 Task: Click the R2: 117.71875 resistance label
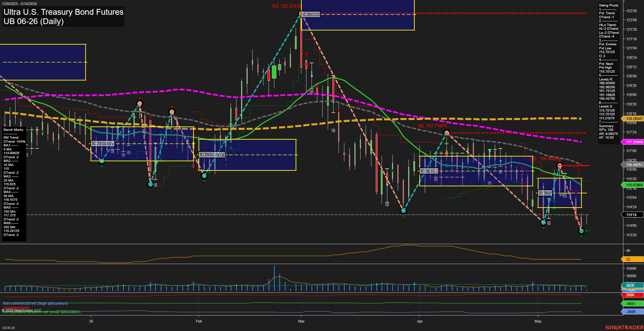click(432, 126)
